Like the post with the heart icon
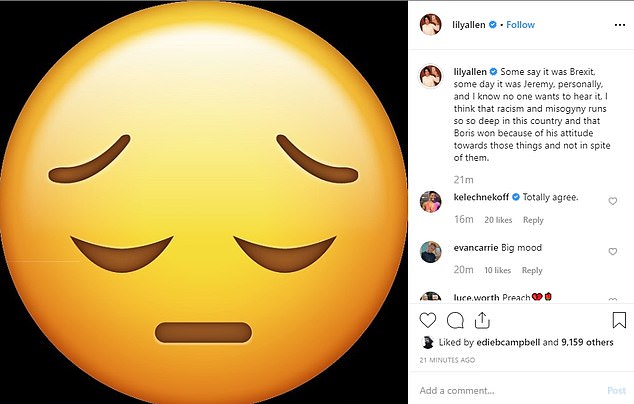The image size is (634, 404). (428, 320)
